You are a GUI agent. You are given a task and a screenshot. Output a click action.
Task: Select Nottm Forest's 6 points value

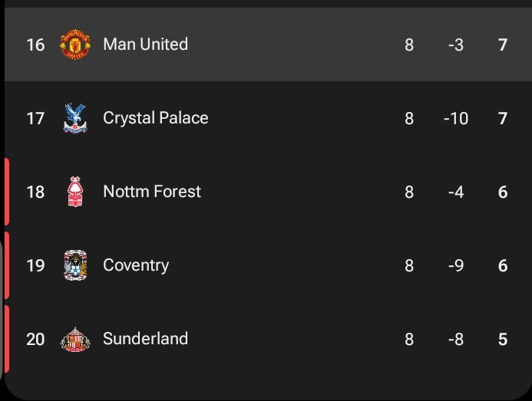[x=503, y=192]
